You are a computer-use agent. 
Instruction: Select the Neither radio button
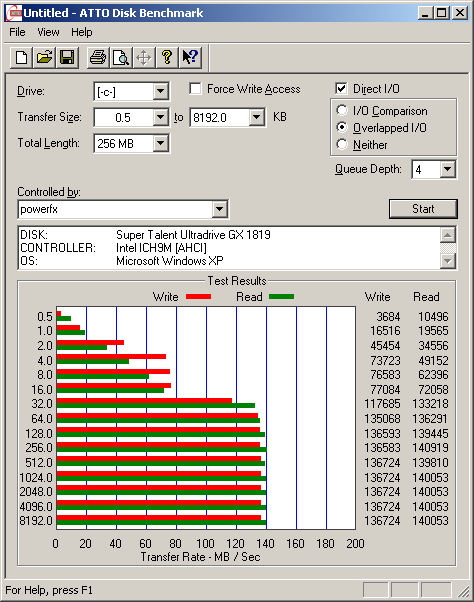[342, 144]
